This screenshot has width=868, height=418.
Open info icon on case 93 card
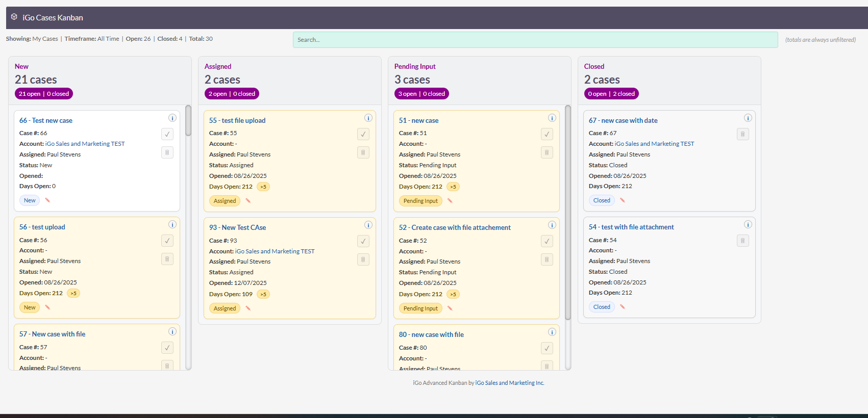368,225
